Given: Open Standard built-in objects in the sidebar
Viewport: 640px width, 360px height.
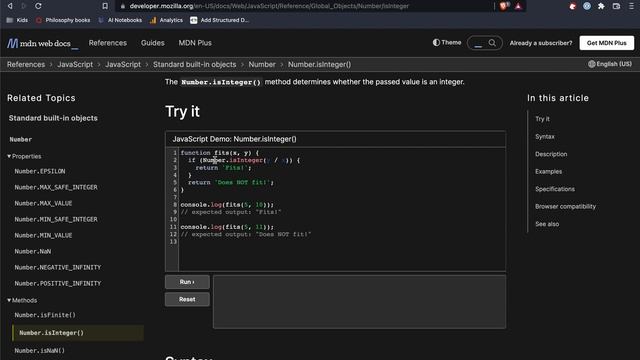Looking at the screenshot, I should tap(53, 118).
